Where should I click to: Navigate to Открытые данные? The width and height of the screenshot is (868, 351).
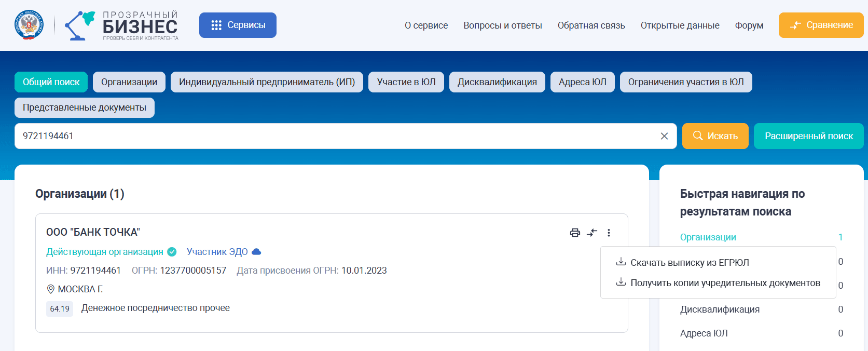(680, 25)
